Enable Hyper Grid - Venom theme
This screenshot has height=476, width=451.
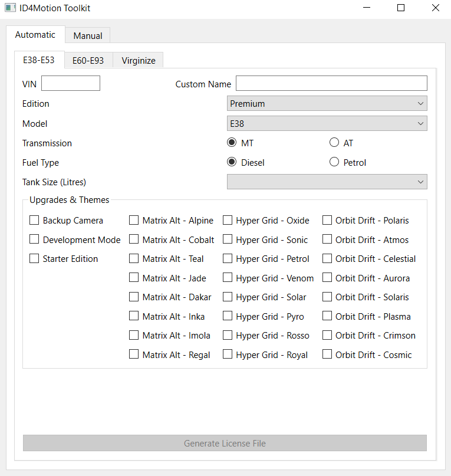228,277
